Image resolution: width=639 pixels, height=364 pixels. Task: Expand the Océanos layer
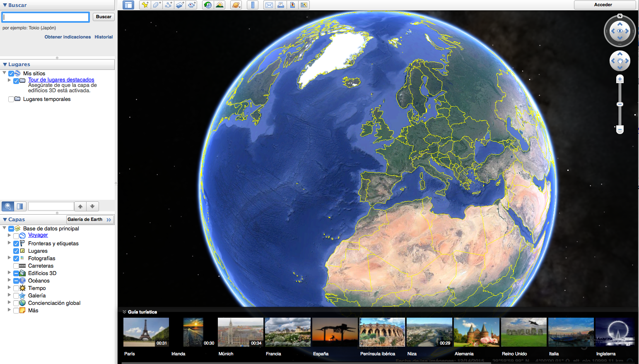coord(9,280)
